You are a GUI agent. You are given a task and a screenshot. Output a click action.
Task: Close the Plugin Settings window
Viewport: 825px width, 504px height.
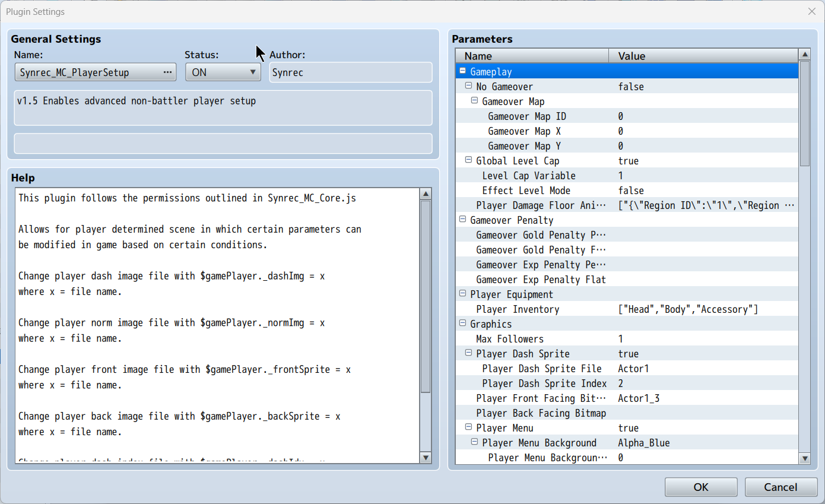click(811, 11)
